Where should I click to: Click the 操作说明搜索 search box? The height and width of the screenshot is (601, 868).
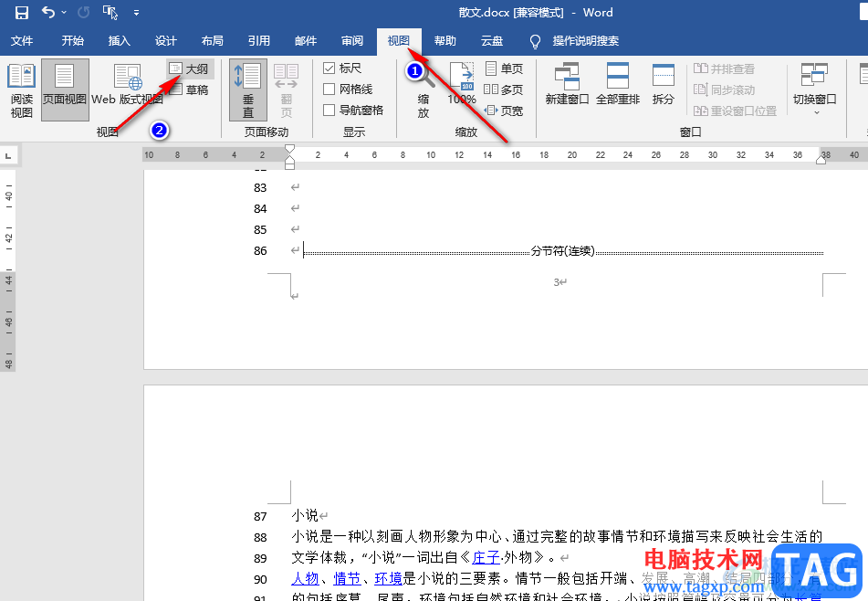point(586,41)
